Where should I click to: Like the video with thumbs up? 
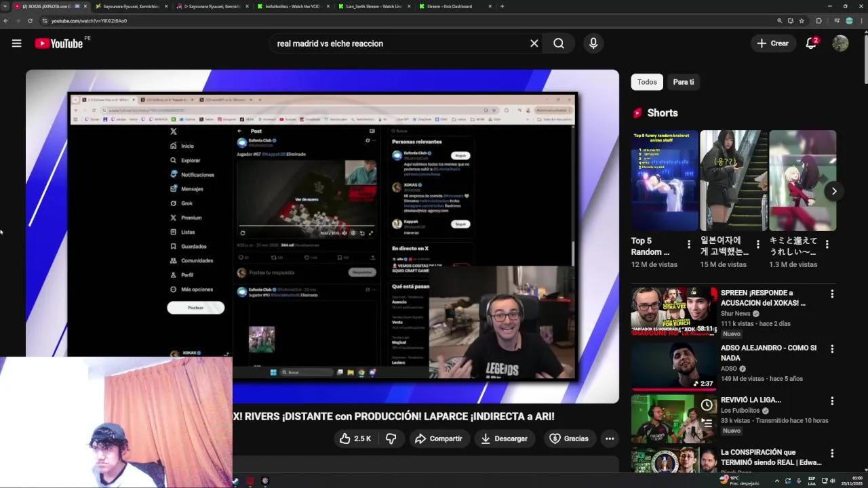[355, 439]
